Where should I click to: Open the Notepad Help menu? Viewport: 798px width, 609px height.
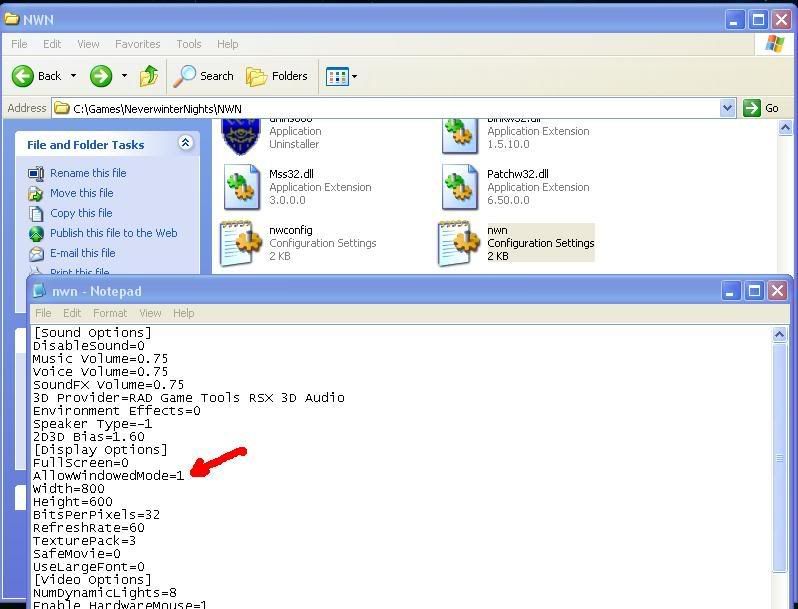(183, 313)
